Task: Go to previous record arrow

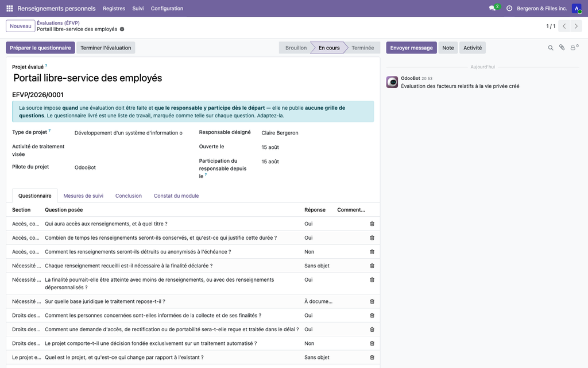Action: tap(564, 26)
